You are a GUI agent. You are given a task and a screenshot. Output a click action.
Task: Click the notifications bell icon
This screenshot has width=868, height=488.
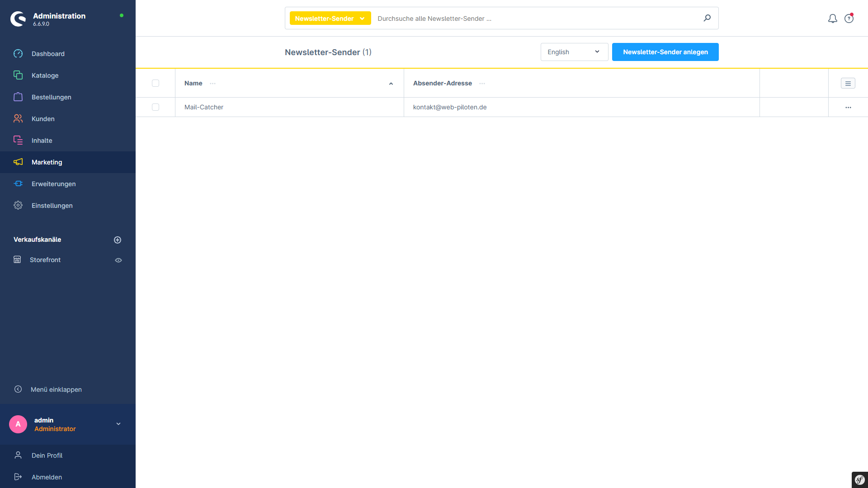[832, 19]
